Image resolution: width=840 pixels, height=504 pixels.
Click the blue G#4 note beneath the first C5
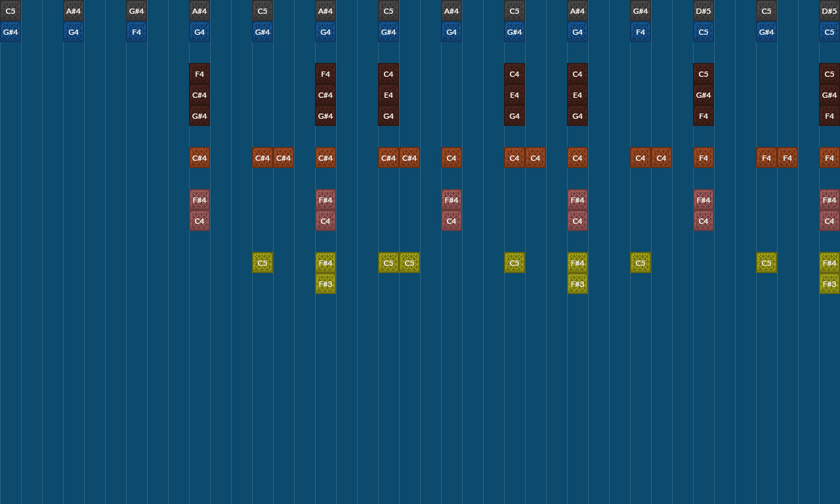(10, 31)
